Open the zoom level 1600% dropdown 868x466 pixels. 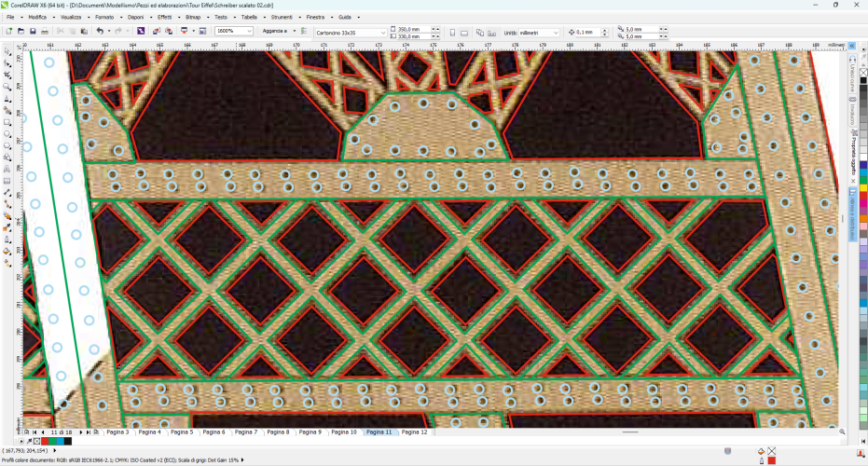point(250,31)
